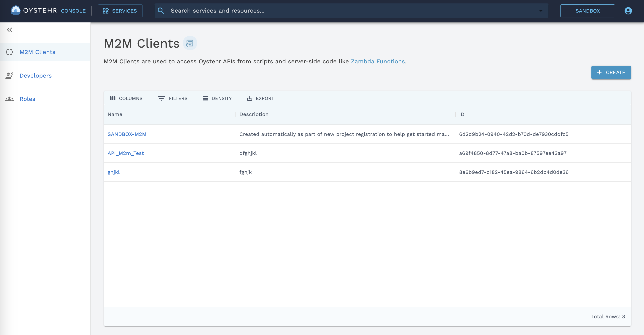Click the Developers sidebar icon
644x335 pixels.
pos(9,76)
